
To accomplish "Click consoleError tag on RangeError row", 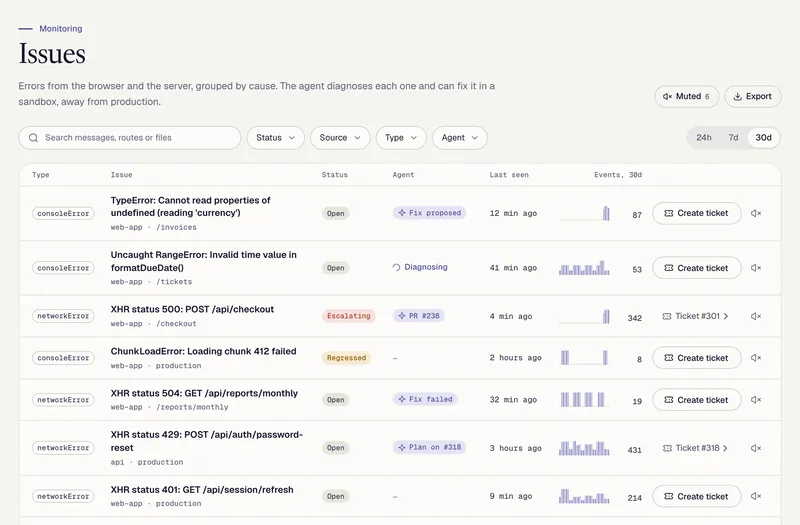I will point(63,268).
